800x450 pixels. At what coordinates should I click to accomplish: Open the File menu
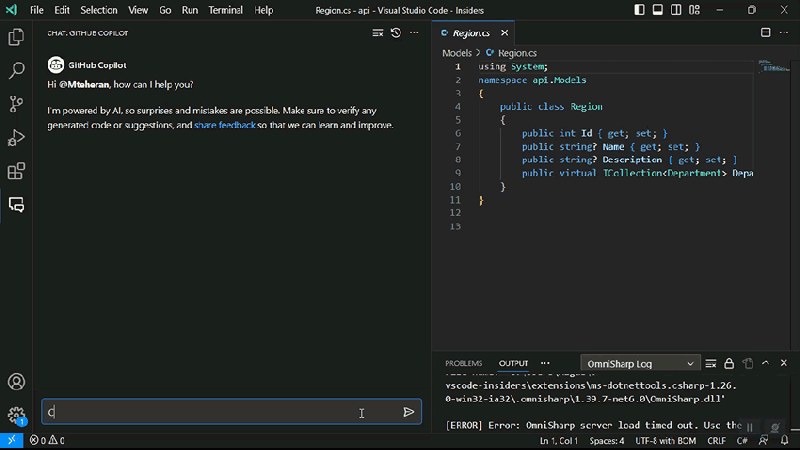[x=37, y=10]
